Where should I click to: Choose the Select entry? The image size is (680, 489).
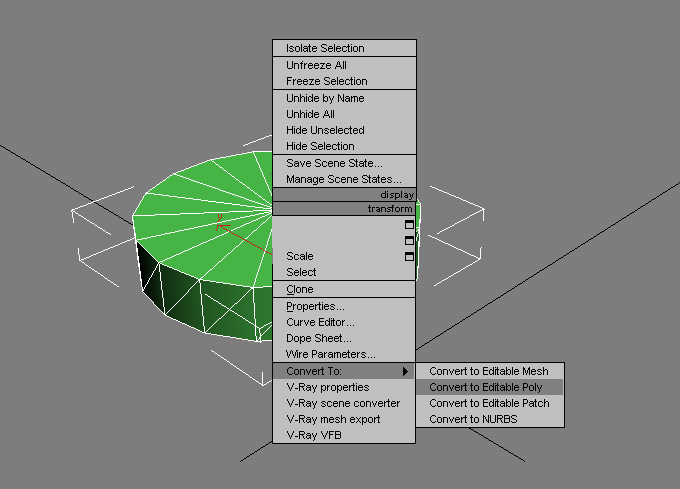click(x=343, y=272)
